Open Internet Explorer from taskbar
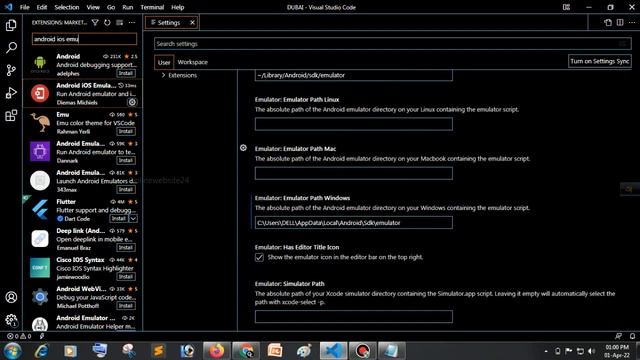 [x=42, y=351]
